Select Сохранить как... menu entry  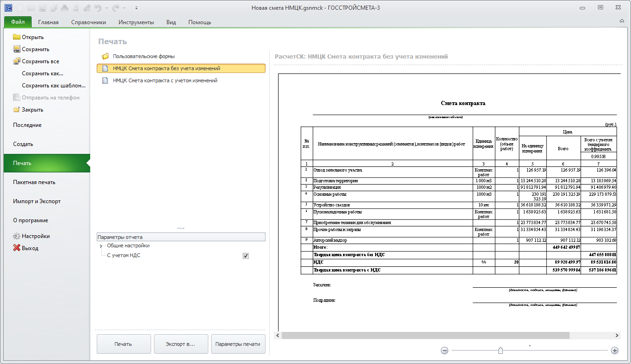tap(43, 73)
